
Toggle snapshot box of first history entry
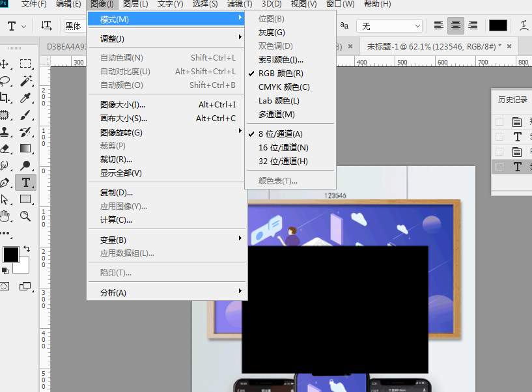point(499,122)
